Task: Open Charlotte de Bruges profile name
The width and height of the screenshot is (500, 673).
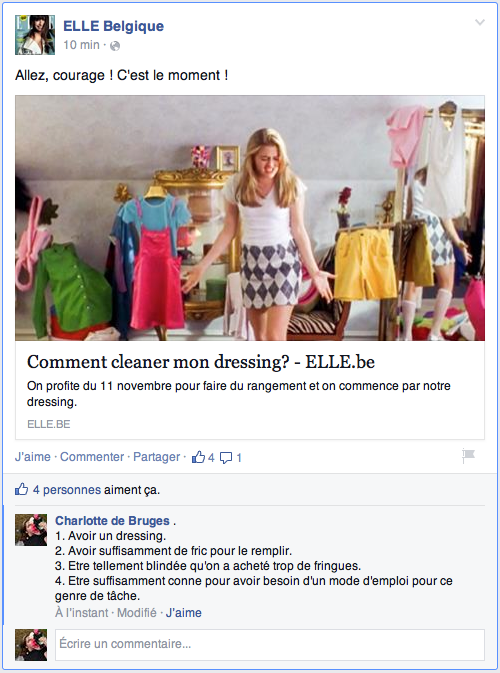Action: point(112,521)
